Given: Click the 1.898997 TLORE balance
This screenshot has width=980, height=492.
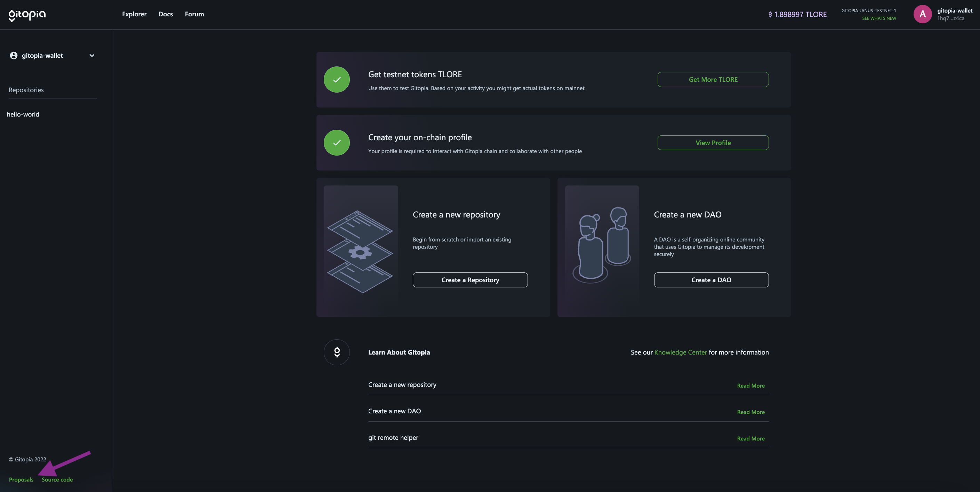Looking at the screenshot, I should click(x=800, y=15).
